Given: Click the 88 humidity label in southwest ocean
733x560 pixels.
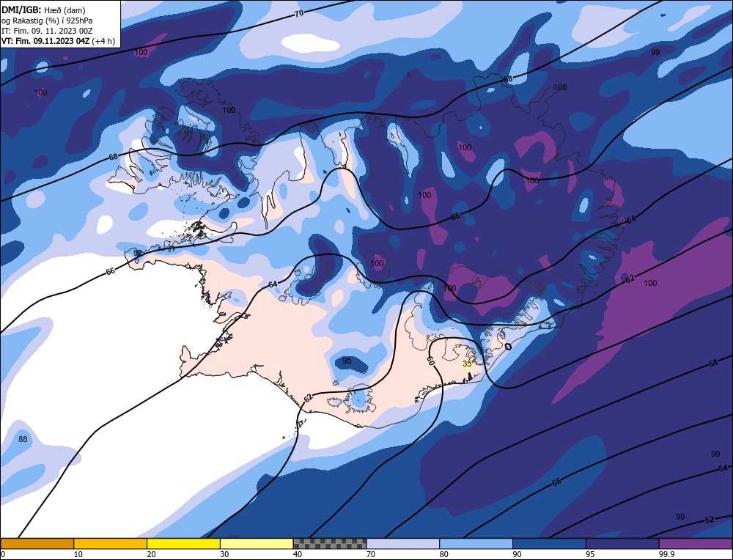Looking at the screenshot, I should pyautogui.click(x=23, y=439).
